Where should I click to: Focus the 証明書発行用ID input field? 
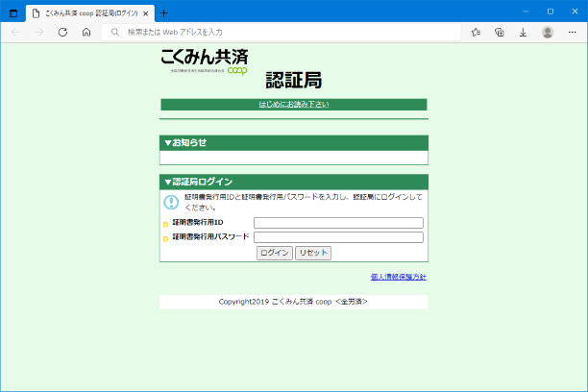tap(338, 223)
